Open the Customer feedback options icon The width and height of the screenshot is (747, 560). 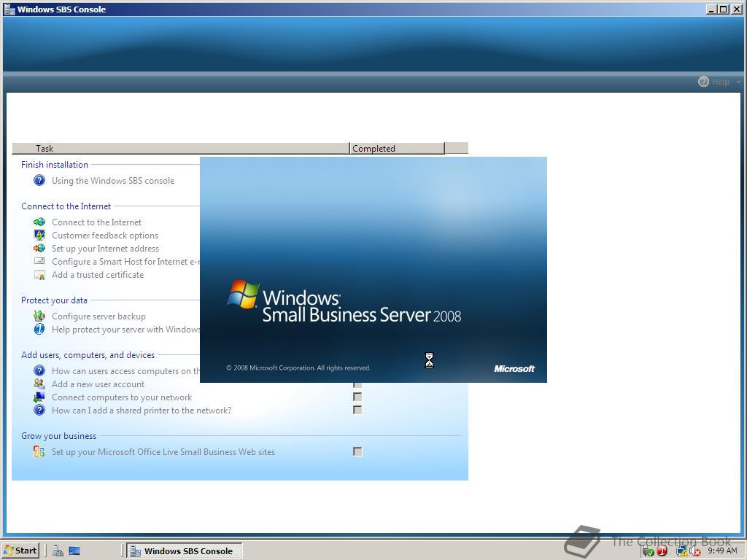[x=39, y=236]
